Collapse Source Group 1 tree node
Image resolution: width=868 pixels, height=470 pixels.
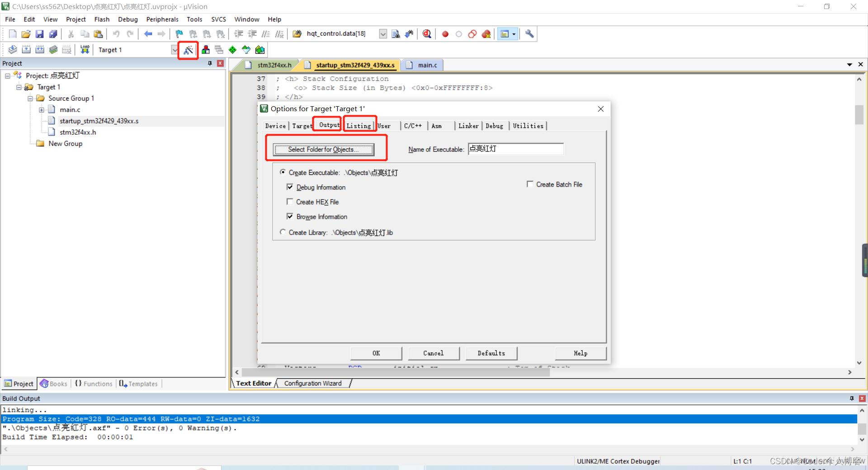[x=30, y=99]
